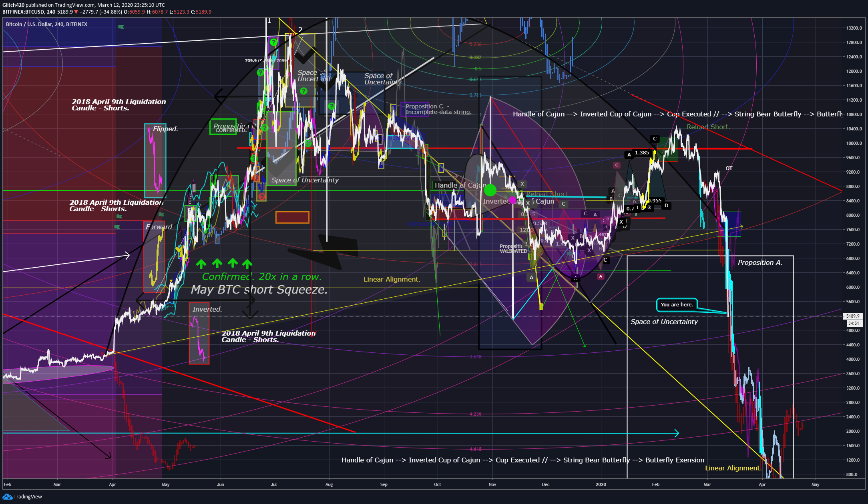
Task: Open the TradingView link text beside the logo
Action: pos(28,497)
